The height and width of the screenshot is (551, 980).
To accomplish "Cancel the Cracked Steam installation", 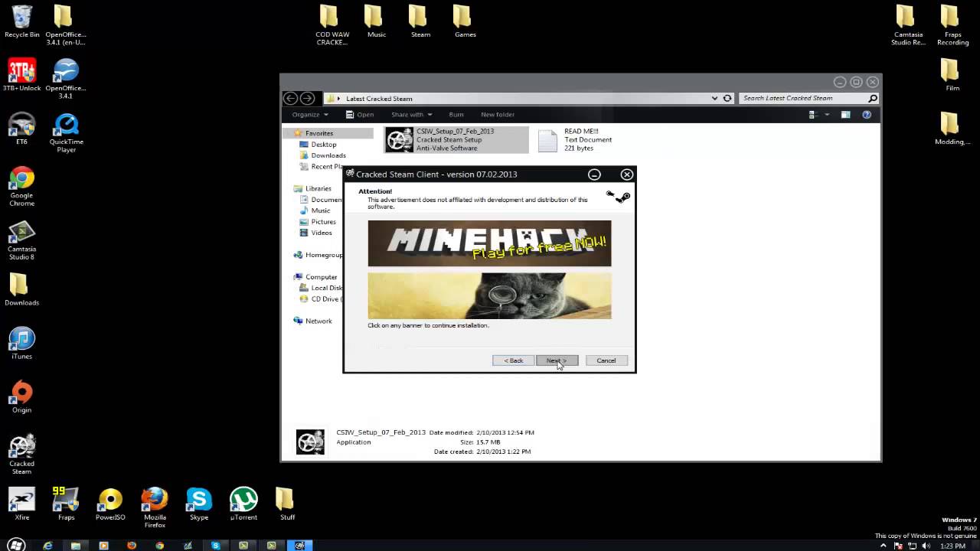I will pyautogui.click(x=606, y=360).
